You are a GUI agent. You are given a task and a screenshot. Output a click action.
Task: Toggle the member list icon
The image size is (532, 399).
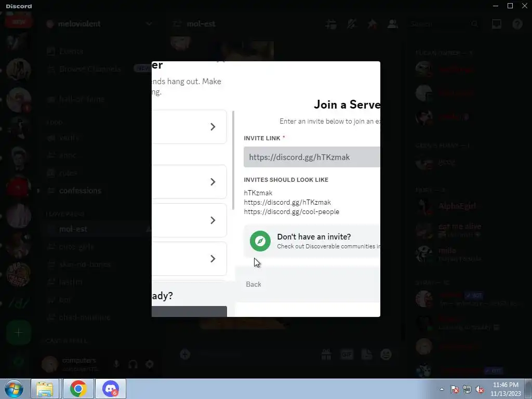(x=393, y=24)
